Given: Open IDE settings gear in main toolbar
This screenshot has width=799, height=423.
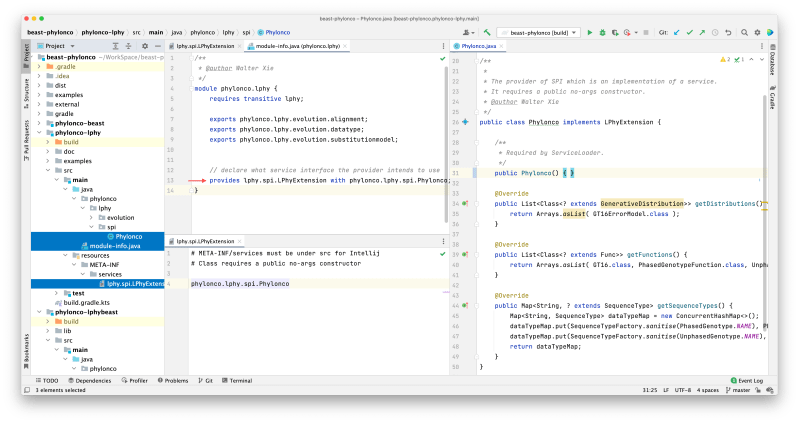Looking at the screenshot, I should point(757,32).
